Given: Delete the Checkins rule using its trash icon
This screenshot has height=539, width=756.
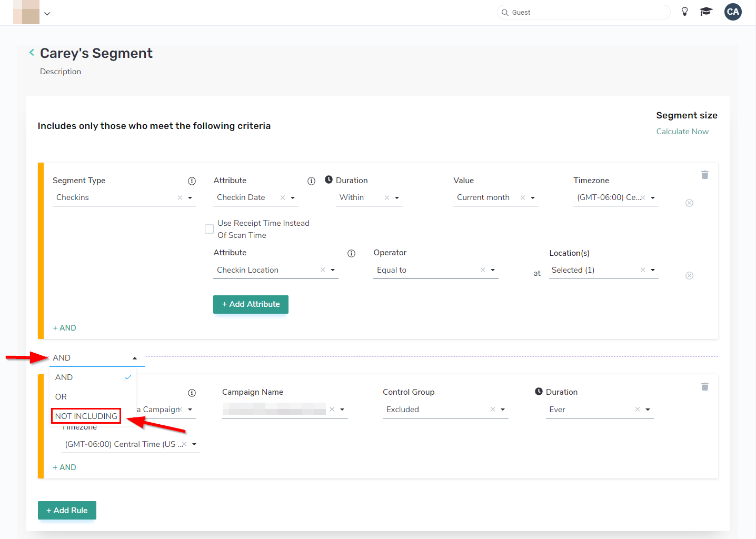Looking at the screenshot, I should coord(705,174).
